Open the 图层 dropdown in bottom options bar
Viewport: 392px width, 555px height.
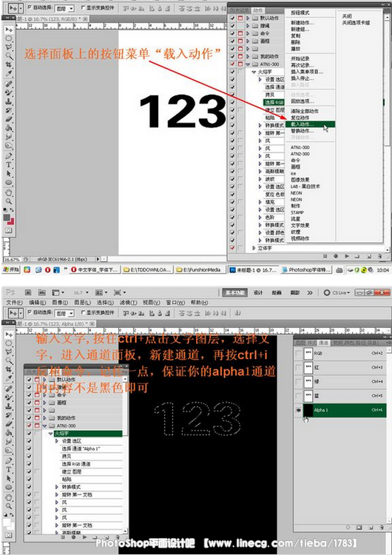[65, 313]
